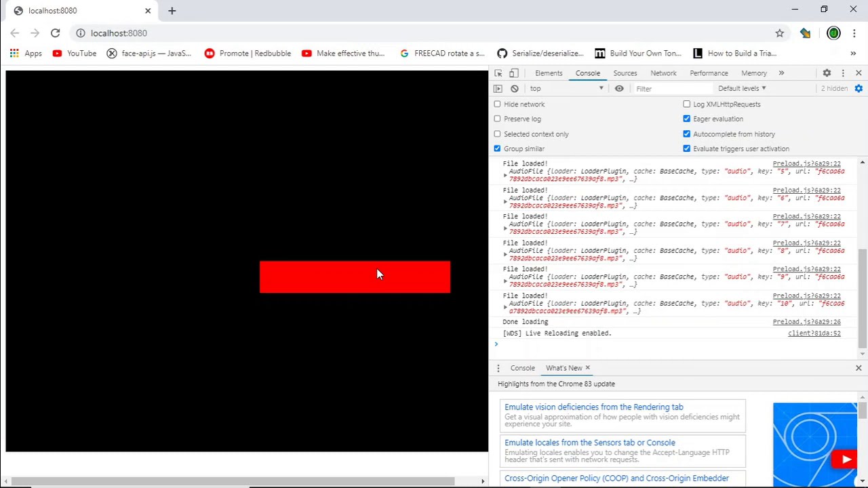
Task: Focus the console Filter field
Action: [671, 89]
